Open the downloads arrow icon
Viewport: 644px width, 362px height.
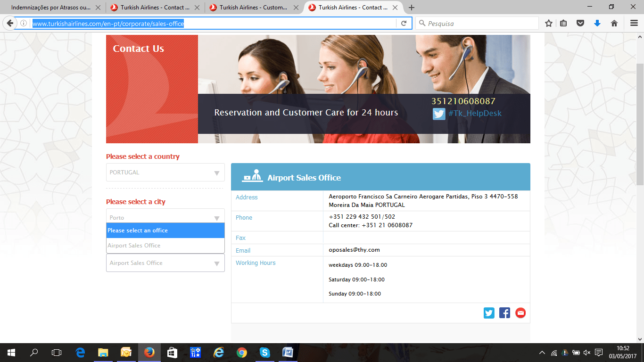coord(597,23)
